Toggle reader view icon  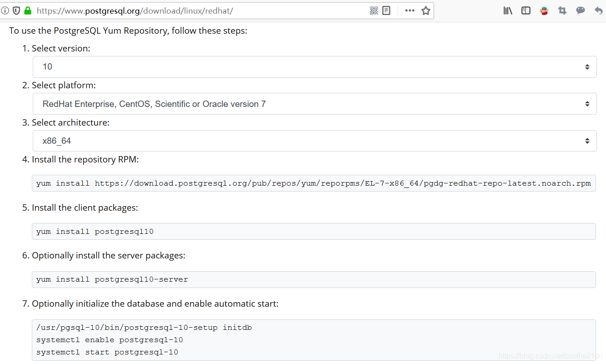pyautogui.click(x=386, y=10)
